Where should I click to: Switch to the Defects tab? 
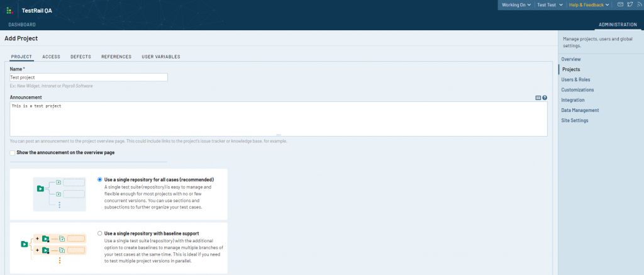click(81, 57)
